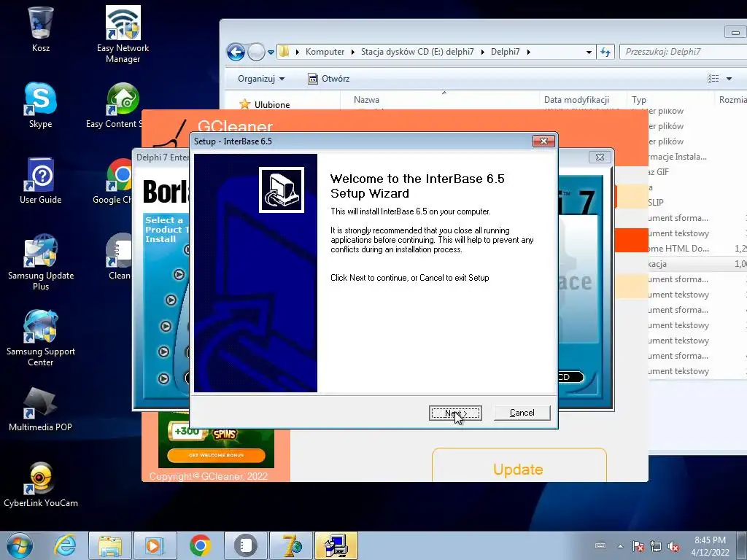Open recent pages dropdown arrow
The width and height of the screenshot is (747, 560).
(271, 52)
